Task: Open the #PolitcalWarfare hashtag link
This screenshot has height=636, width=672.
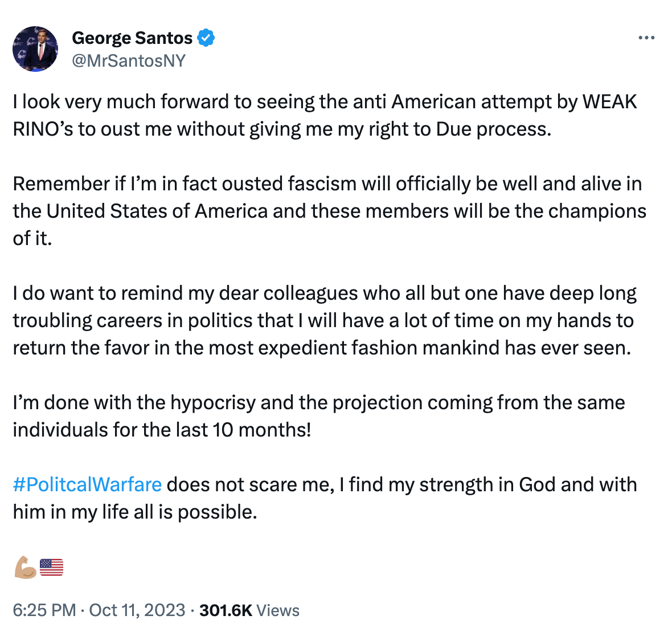Action: 86,484
